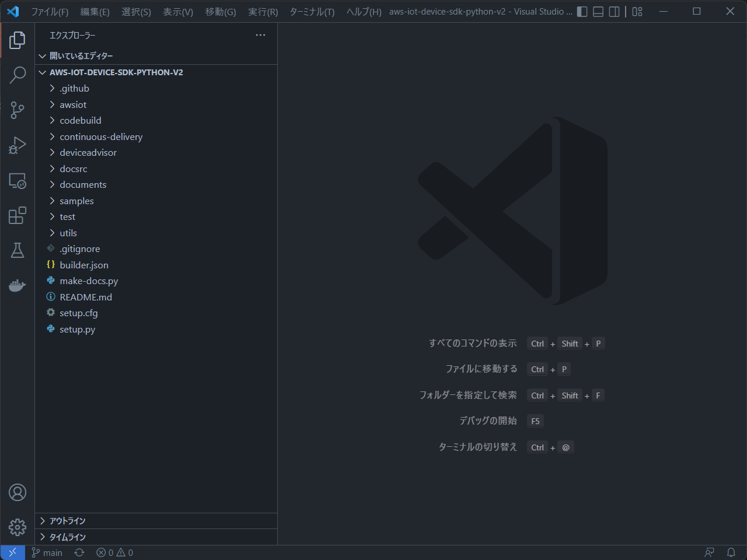Viewport: 747px width, 560px height.
Task: Open the Search view in activity bar
Action: [x=18, y=75]
